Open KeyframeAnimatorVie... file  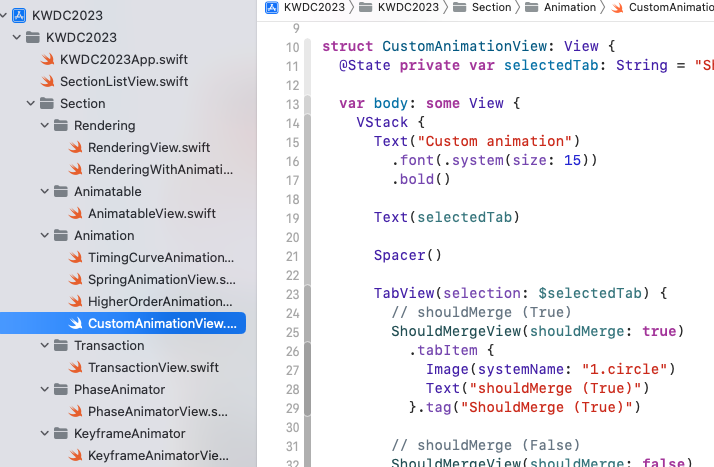tap(158, 456)
